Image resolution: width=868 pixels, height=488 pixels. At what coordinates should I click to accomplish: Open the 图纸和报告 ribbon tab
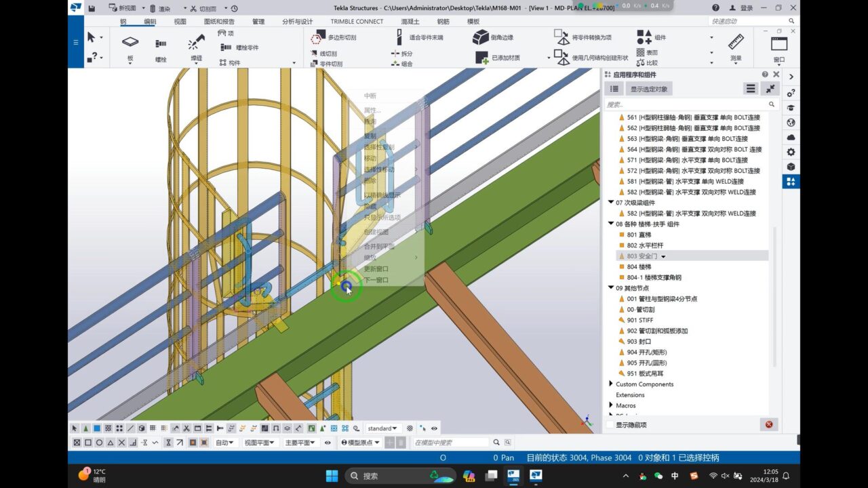(x=219, y=21)
